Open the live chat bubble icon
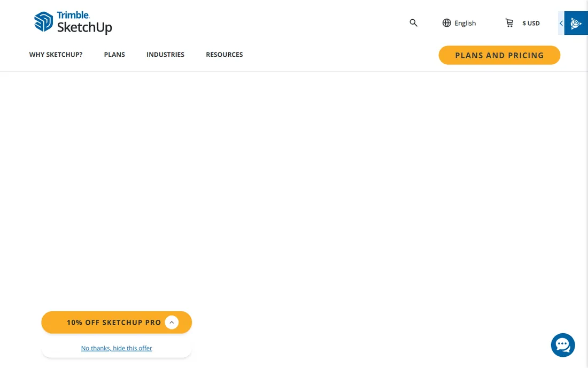The image size is (588, 368). tap(562, 345)
